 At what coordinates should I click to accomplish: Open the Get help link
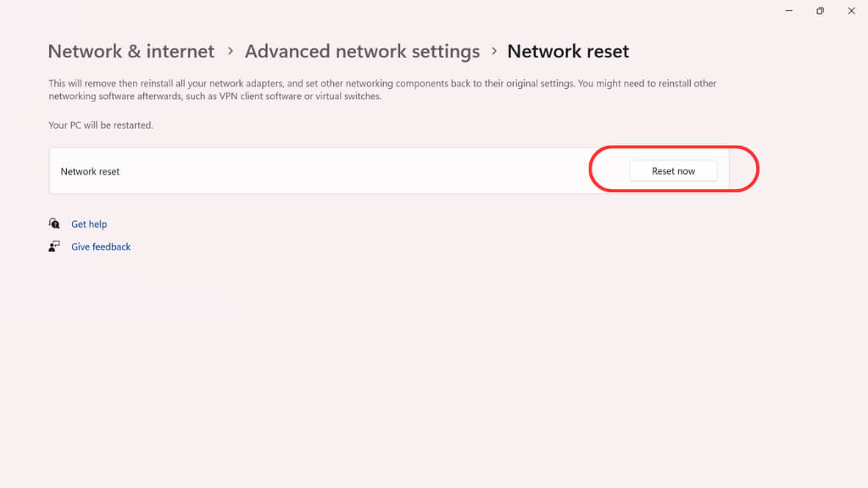point(89,225)
